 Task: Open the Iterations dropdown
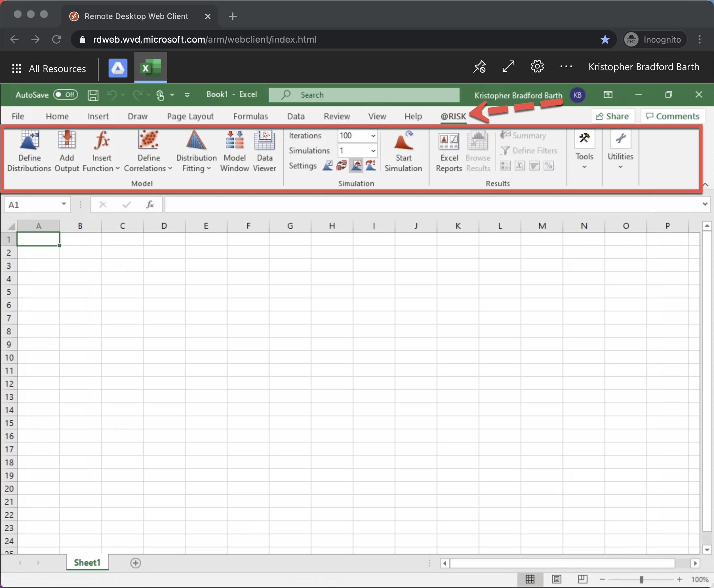point(373,136)
